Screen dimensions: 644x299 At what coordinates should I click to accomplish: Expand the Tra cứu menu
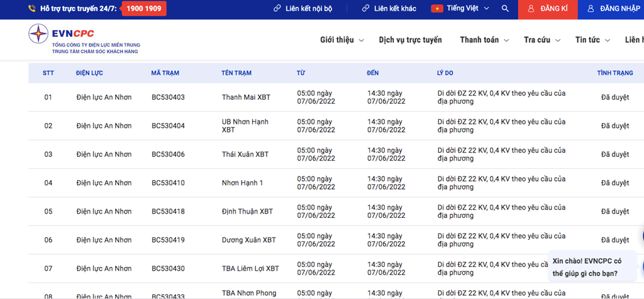click(541, 40)
